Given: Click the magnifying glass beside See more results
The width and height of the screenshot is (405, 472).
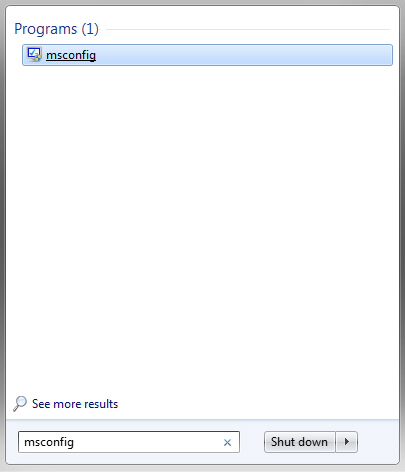Looking at the screenshot, I should (x=20, y=404).
